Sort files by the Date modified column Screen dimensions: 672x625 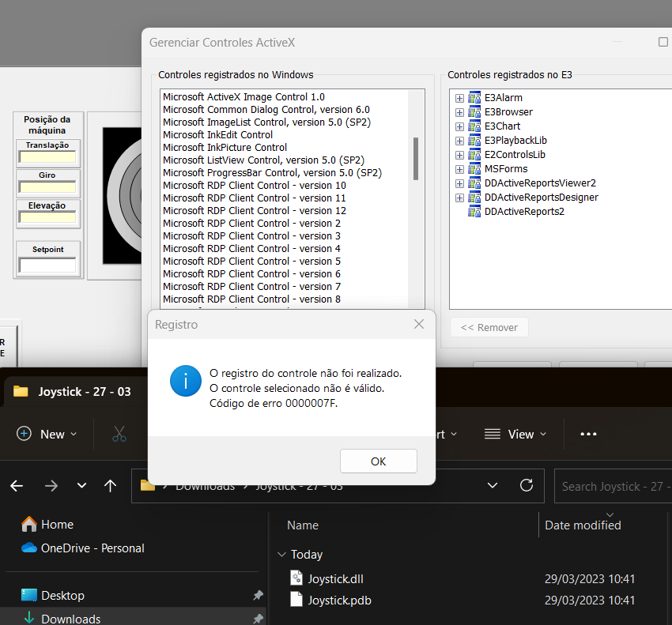point(583,525)
